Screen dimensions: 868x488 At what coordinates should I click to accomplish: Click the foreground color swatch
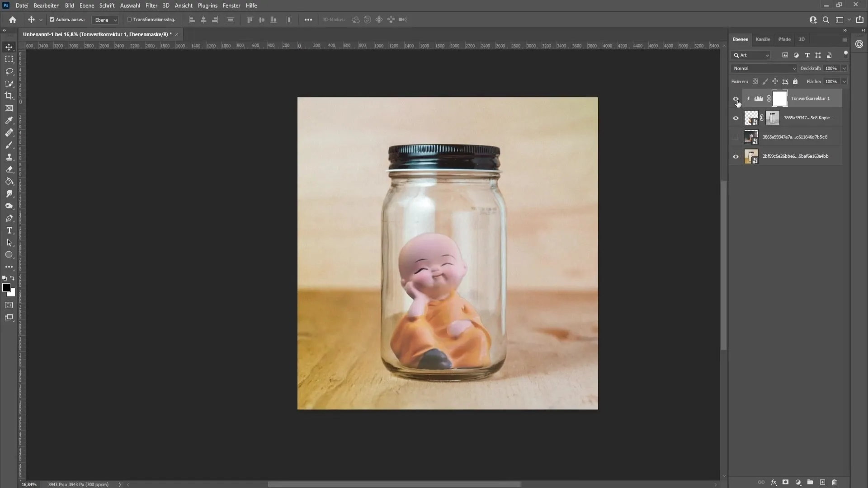pos(6,287)
